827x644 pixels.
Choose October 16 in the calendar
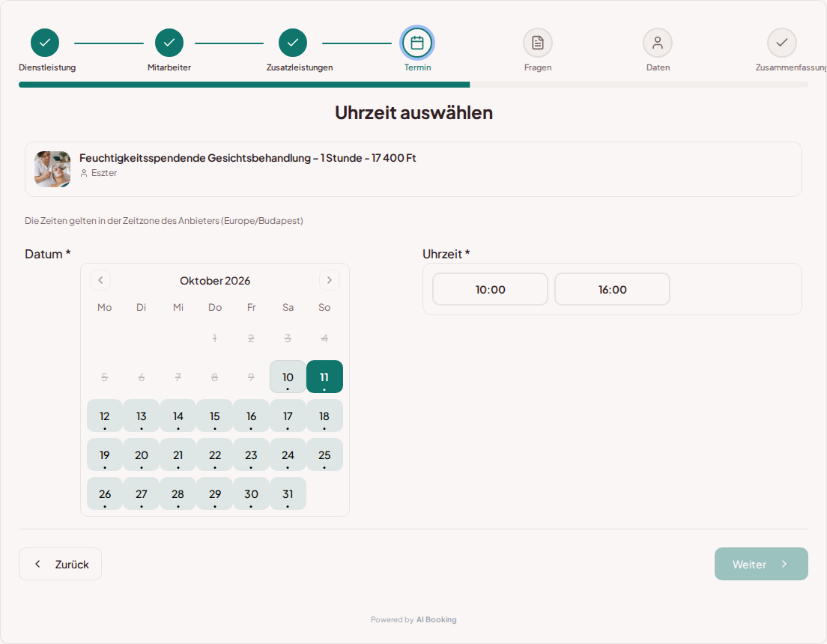click(251, 416)
